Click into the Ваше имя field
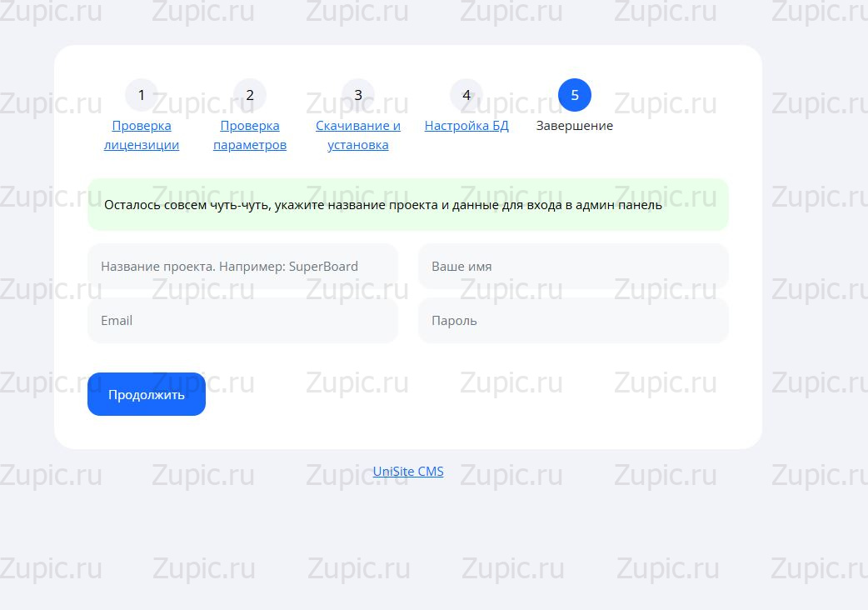This screenshot has width=868, height=610. click(573, 267)
